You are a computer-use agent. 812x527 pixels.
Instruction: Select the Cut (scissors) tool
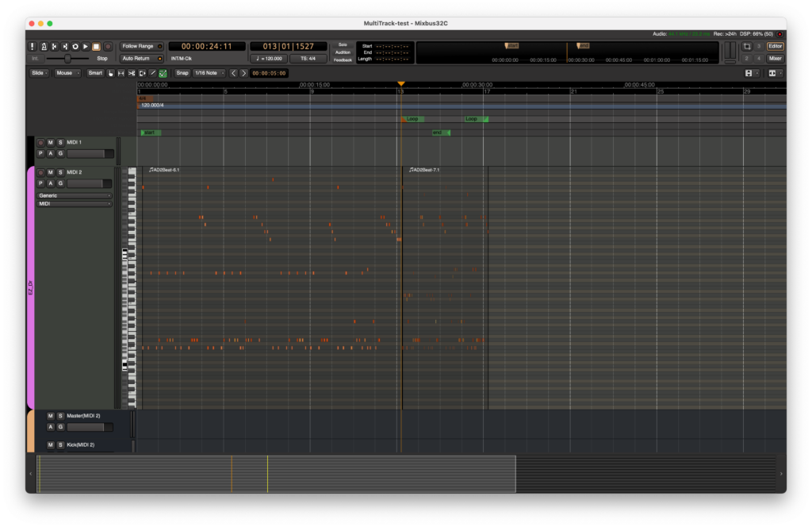coord(132,73)
